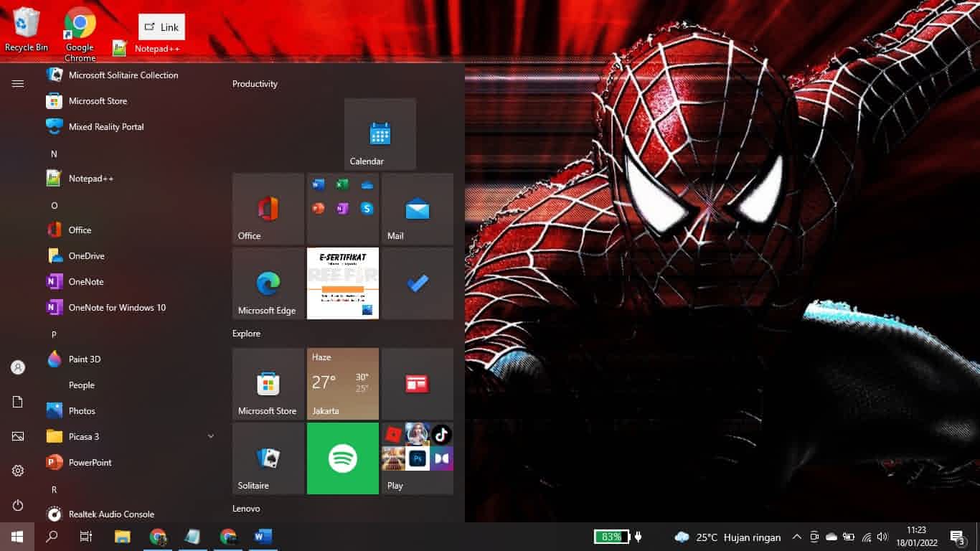Open the user account icon

[x=18, y=367]
